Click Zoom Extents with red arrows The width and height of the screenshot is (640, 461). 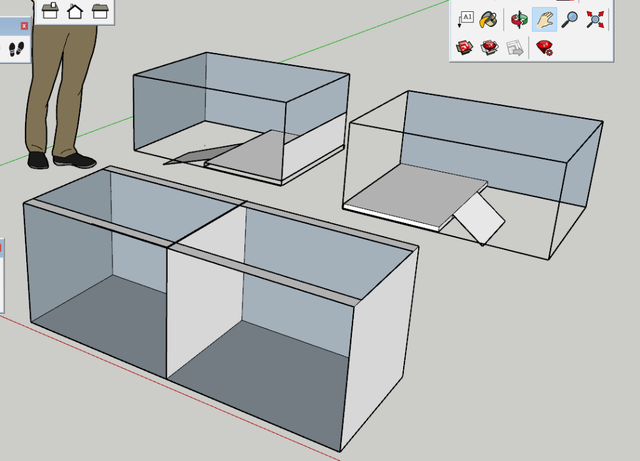point(596,18)
